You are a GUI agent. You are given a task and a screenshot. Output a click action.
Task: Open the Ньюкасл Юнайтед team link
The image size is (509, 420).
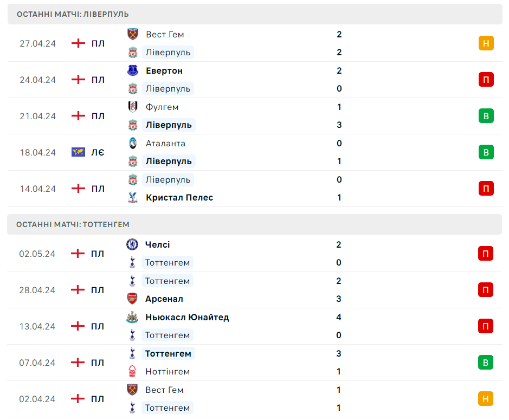click(188, 317)
